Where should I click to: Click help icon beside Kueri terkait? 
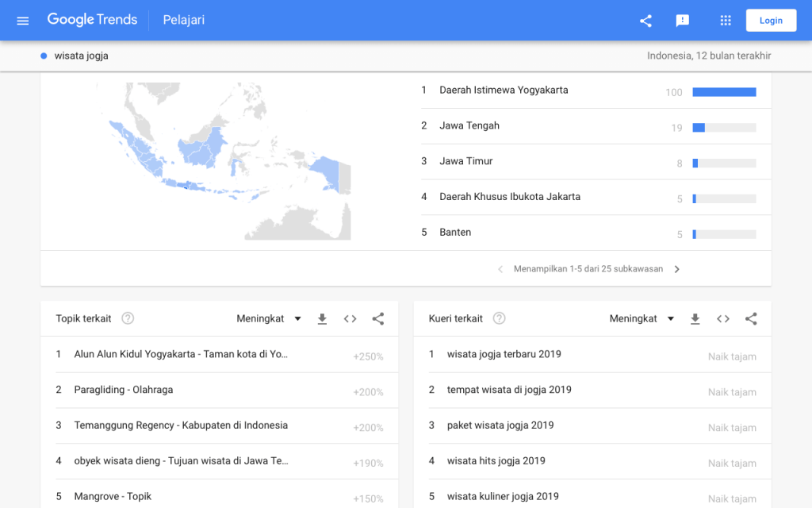[x=499, y=319]
